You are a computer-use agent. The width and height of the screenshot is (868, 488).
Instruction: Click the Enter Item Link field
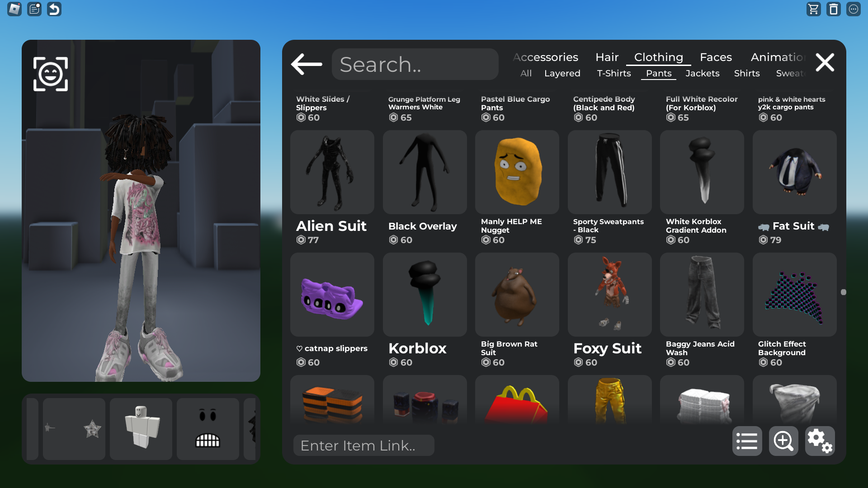tap(363, 446)
